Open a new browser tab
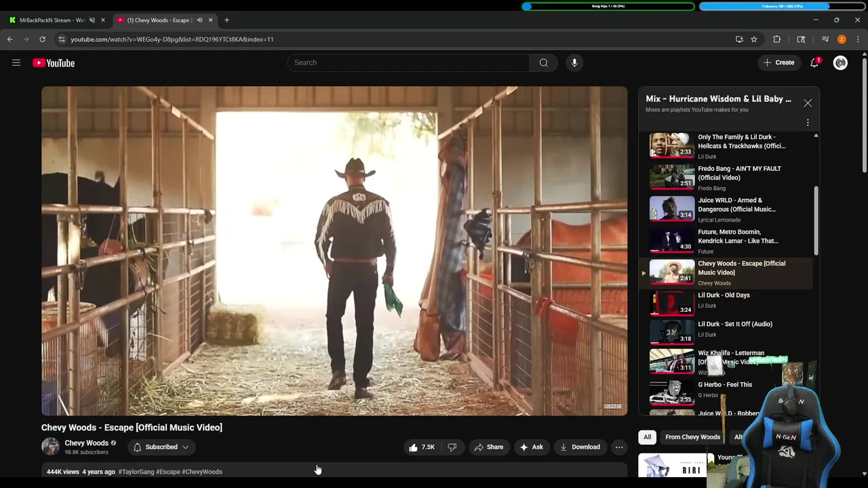 tap(226, 20)
